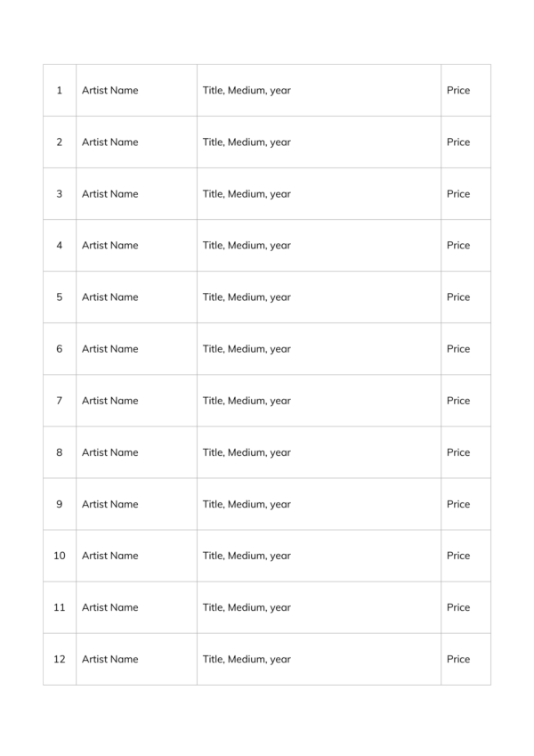This screenshot has width=534, height=756.
Task: Click the Artist Name cell in row 12
Action: [136, 659]
